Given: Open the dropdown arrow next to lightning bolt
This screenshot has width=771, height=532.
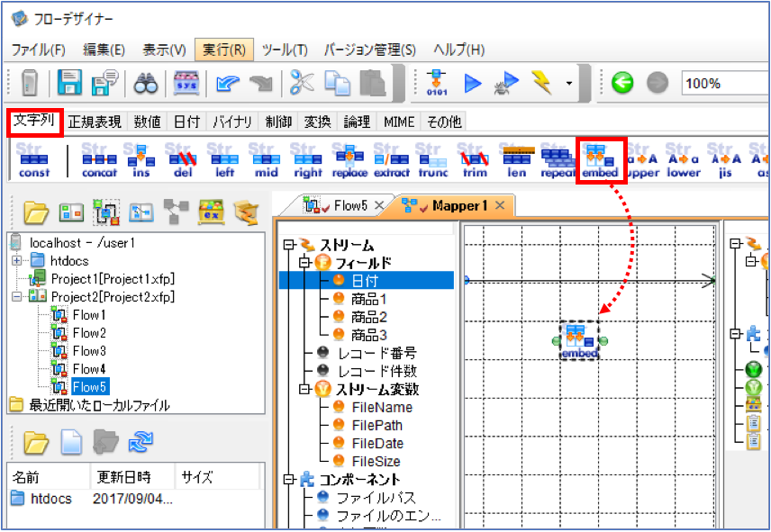Looking at the screenshot, I should tap(569, 83).
